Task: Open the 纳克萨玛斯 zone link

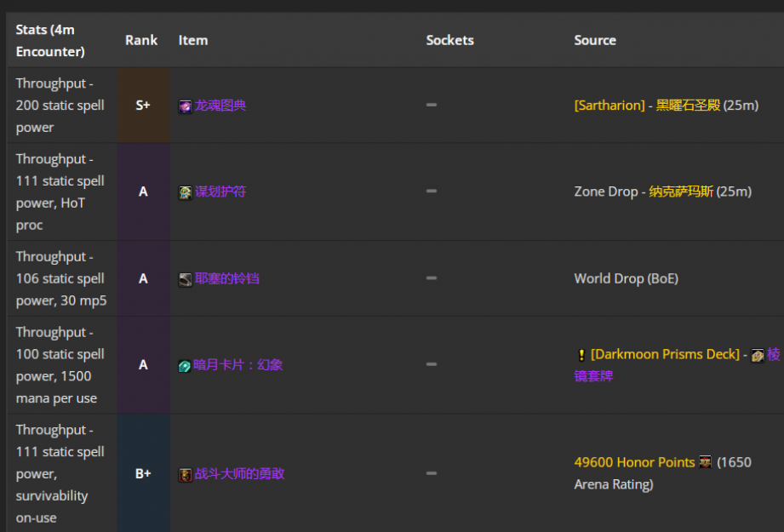Action: pos(681,192)
